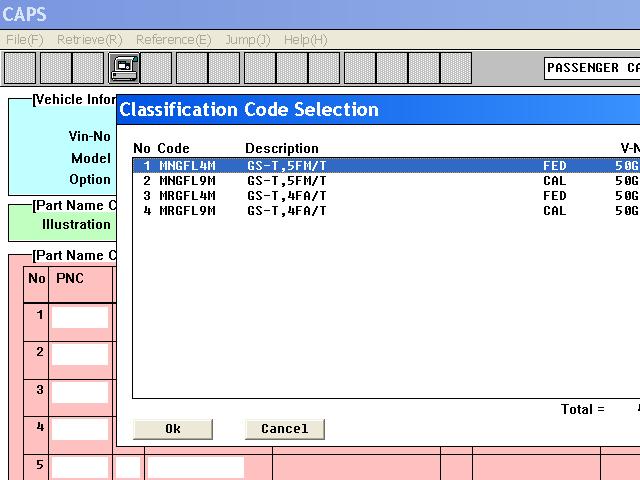Click the Classification Code Selection title bar
Viewport: 640px width, 480px height.
click(x=378, y=110)
